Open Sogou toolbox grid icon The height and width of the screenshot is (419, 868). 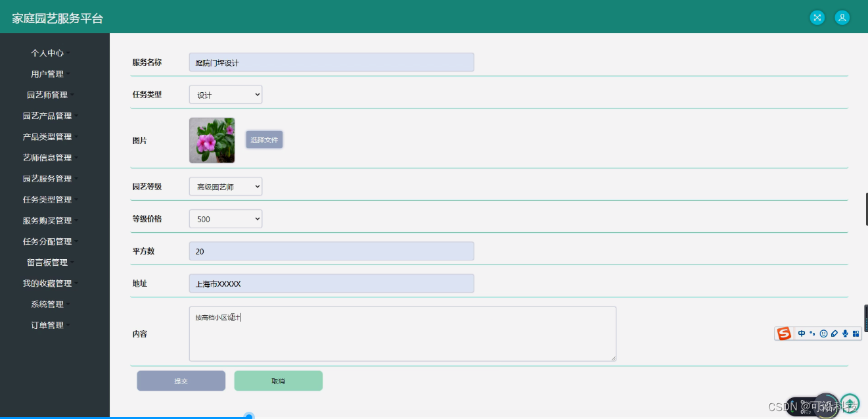click(x=856, y=333)
